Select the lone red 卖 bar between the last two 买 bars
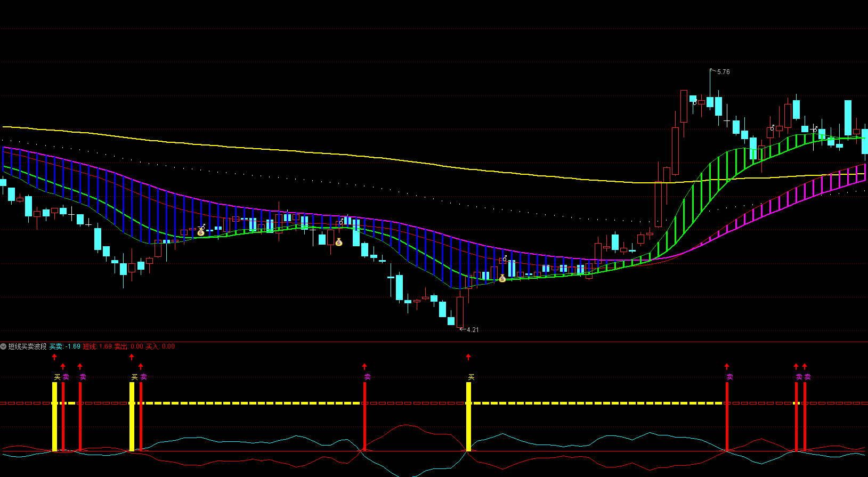Screen dimensions: 868x477 (364, 417)
